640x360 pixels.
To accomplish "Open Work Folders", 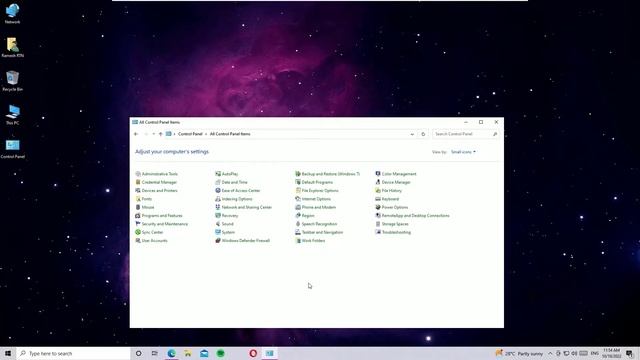I will click(x=310, y=241).
